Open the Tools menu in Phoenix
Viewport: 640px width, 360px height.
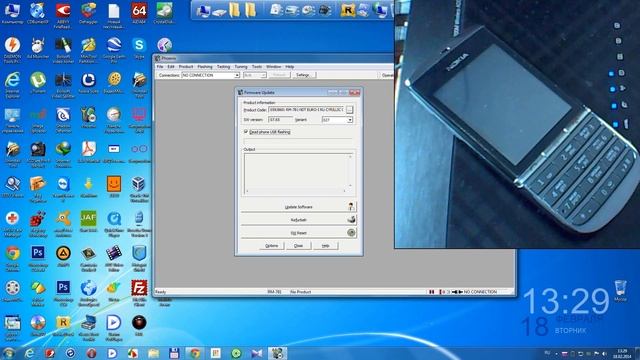[257, 67]
